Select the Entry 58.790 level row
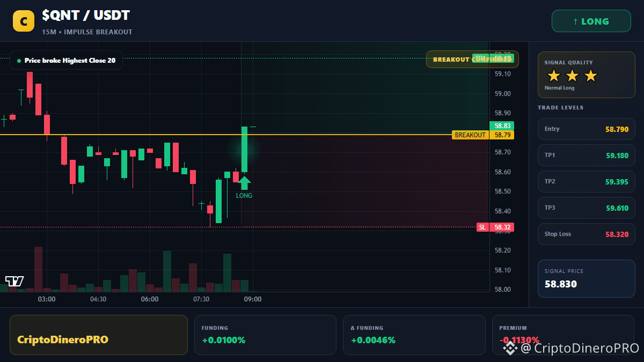 tap(586, 129)
